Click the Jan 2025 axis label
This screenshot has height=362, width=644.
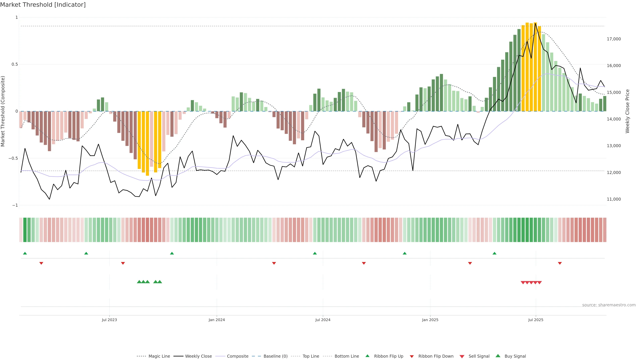[430, 320]
